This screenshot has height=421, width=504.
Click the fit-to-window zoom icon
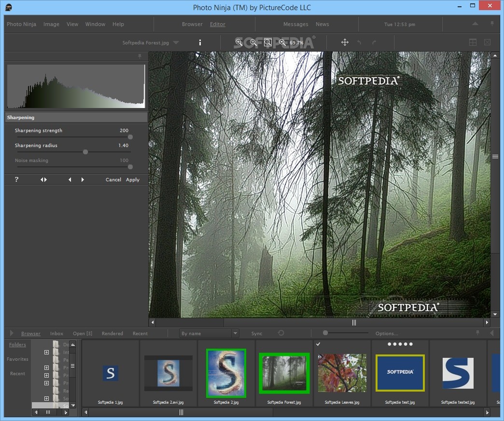[267, 42]
